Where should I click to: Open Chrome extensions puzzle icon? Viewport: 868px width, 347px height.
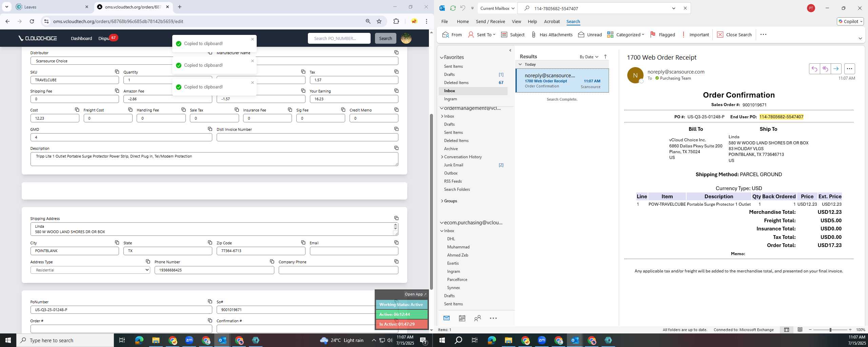click(x=396, y=21)
